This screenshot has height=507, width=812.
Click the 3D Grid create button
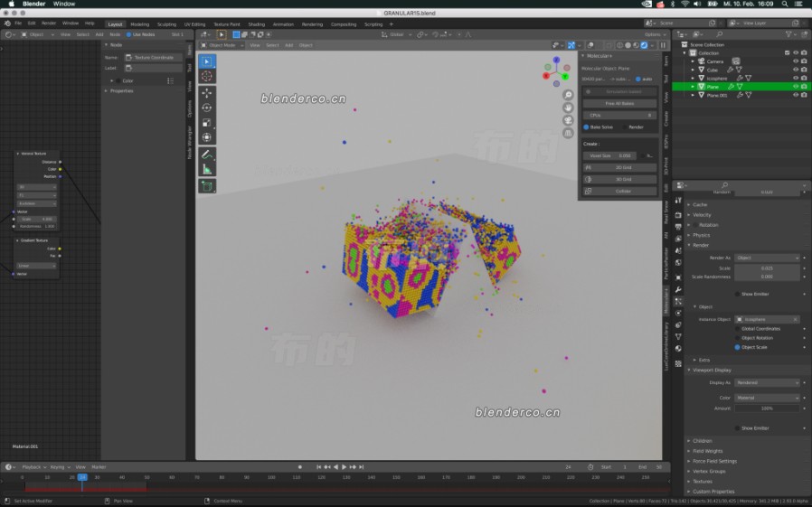click(619, 179)
